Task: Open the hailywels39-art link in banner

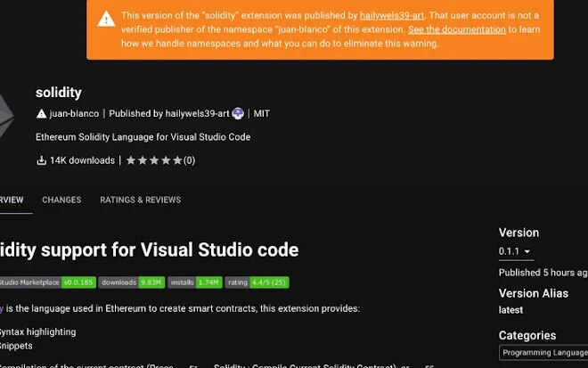Action: 391,15
